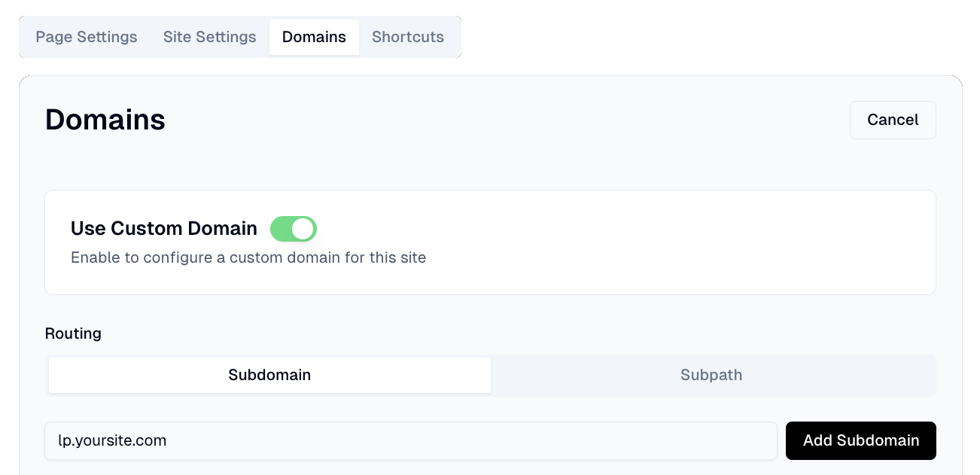Viewport: 980px width, 475px height.
Task: Cancel the domain configuration changes
Action: click(x=893, y=120)
